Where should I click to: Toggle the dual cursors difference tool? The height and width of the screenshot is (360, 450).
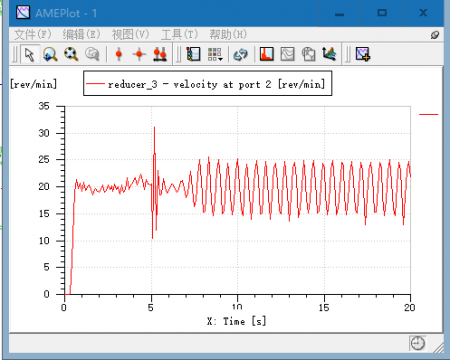click(160, 54)
